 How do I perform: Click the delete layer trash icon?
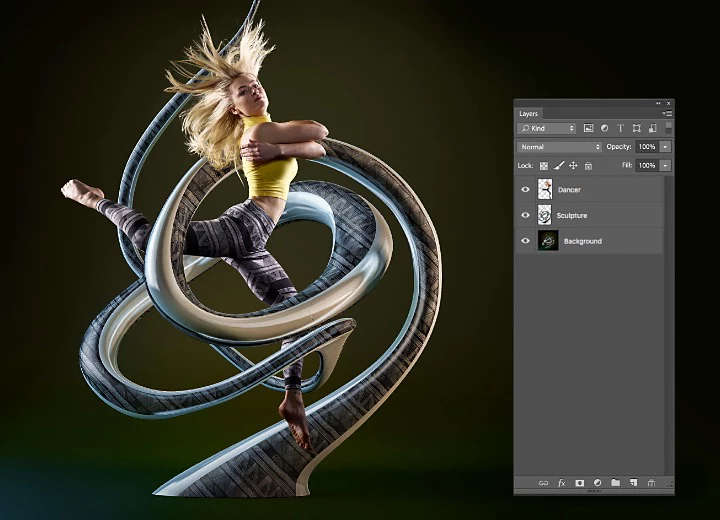coord(651,483)
